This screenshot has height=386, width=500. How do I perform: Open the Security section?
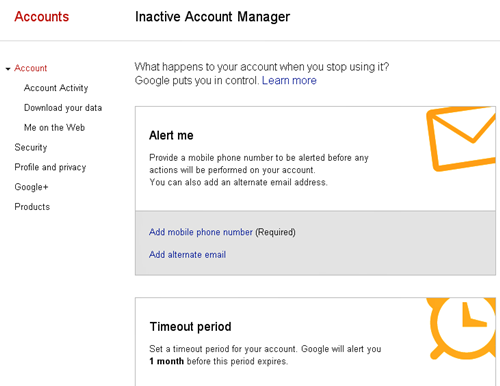31,147
